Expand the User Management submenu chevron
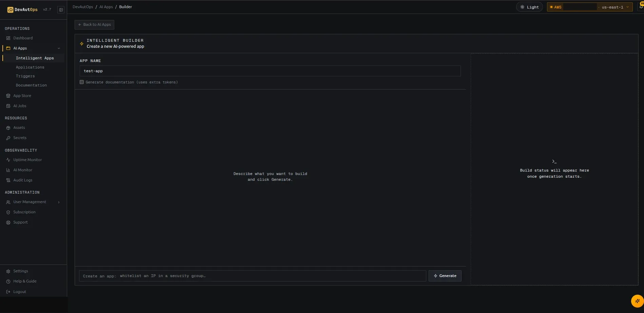This screenshot has width=644, height=313. 59,202
